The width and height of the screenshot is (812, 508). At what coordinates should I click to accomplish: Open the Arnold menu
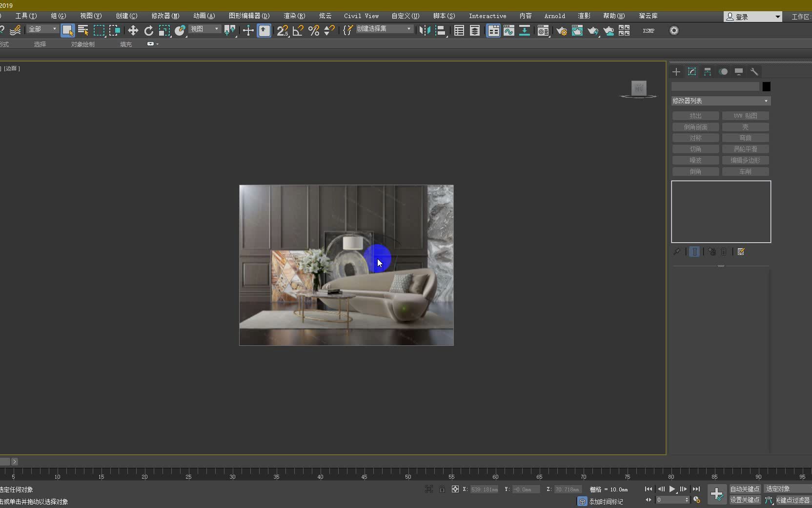tap(554, 16)
